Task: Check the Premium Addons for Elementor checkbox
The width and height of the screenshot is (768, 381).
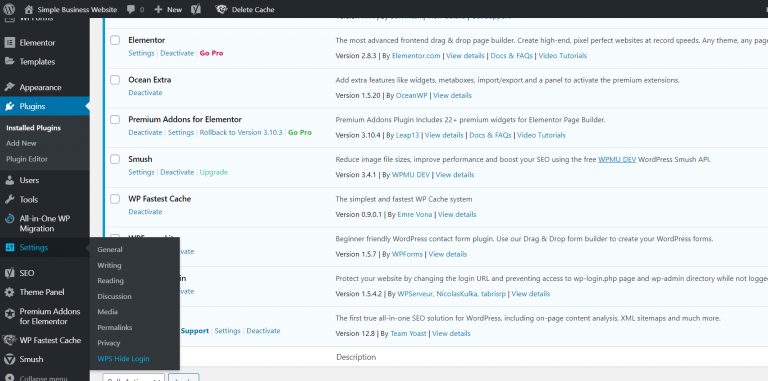Action: 115,119
